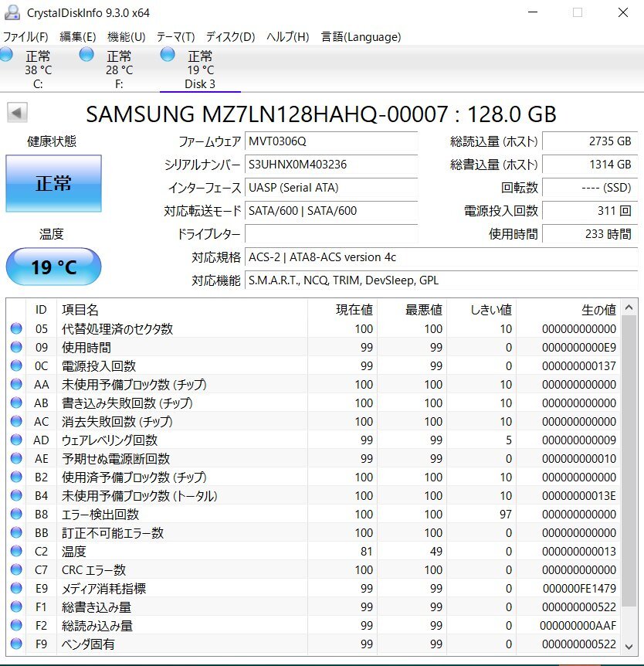Open the ディスク(D) menu
The height and width of the screenshot is (666, 644).
pos(231,37)
